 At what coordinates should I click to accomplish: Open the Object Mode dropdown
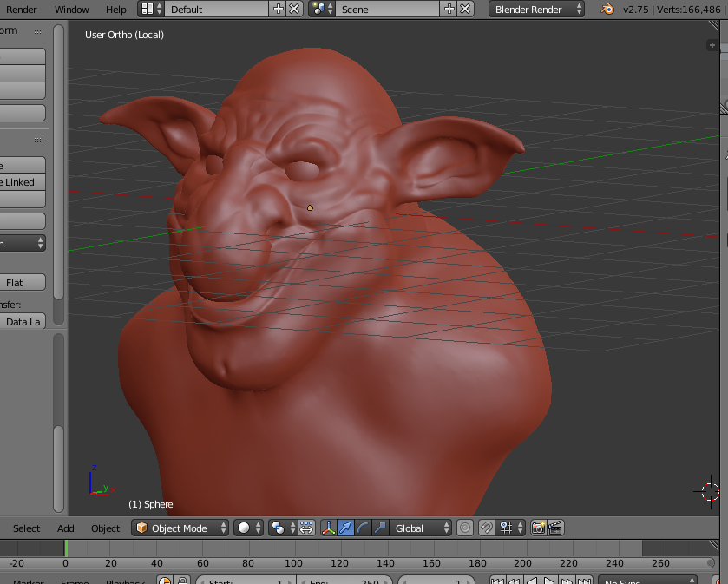click(x=180, y=528)
